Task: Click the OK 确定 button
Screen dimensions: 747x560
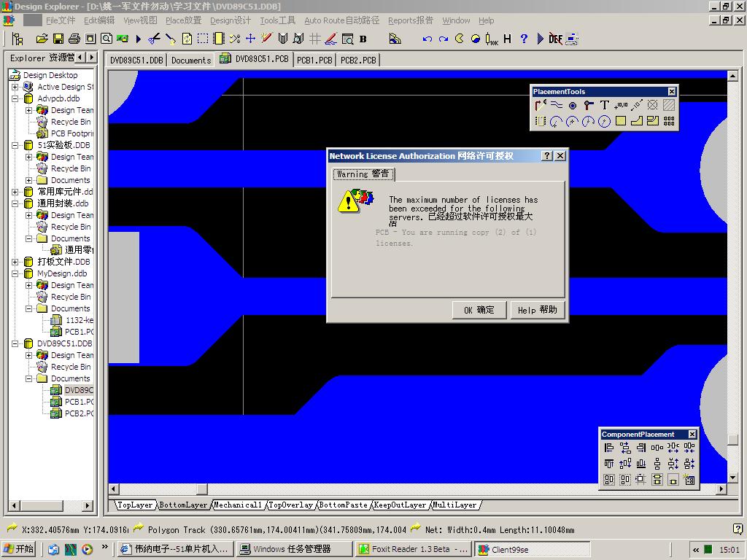Action: point(479,310)
